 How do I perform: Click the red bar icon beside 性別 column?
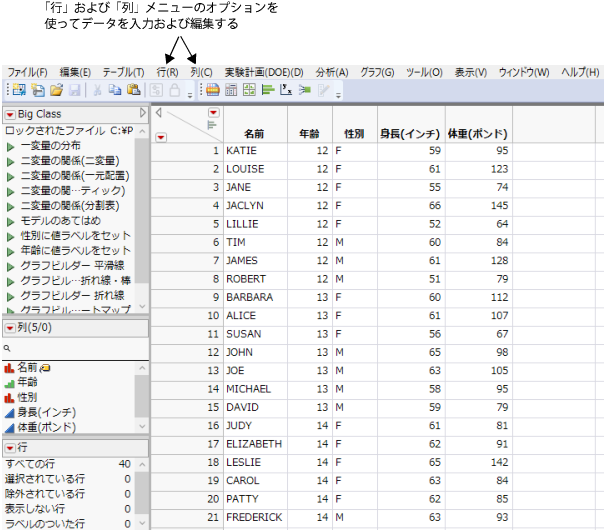9,397
